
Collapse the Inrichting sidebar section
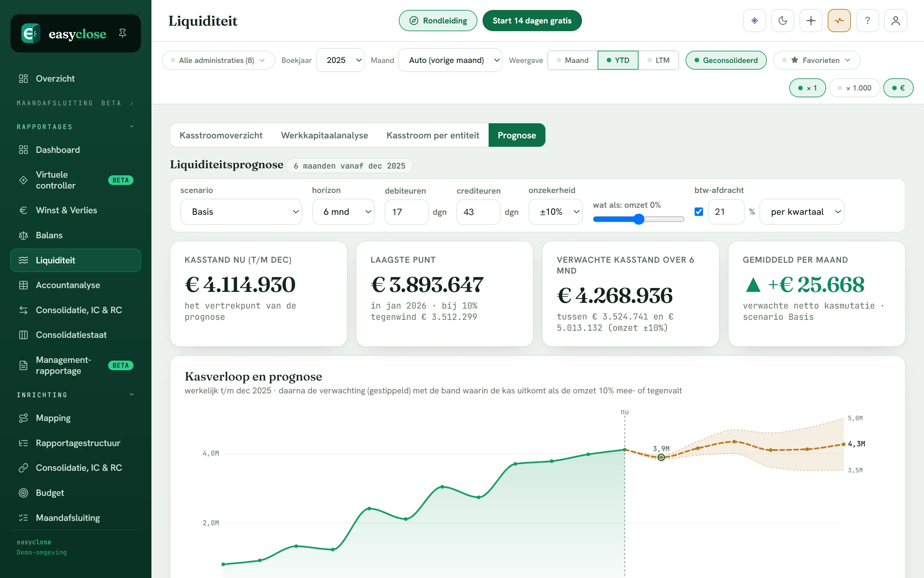(76, 395)
